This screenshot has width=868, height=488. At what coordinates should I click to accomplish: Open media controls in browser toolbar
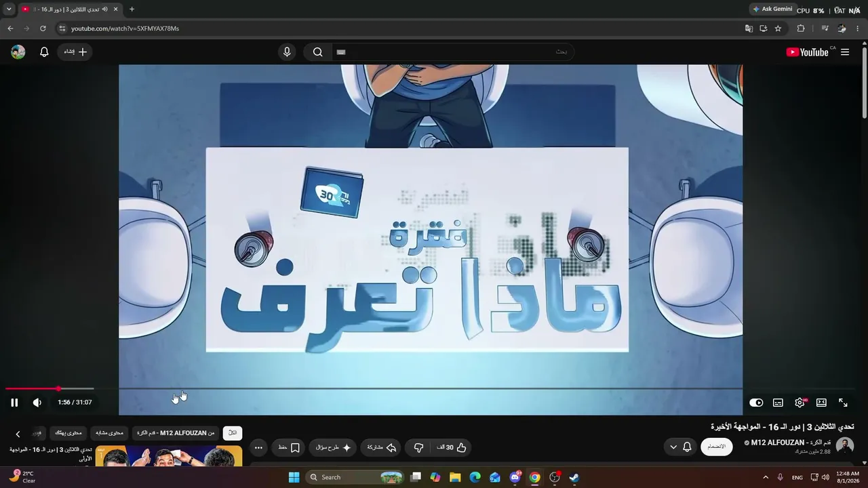pyautogui.click(x=825, y=28)
